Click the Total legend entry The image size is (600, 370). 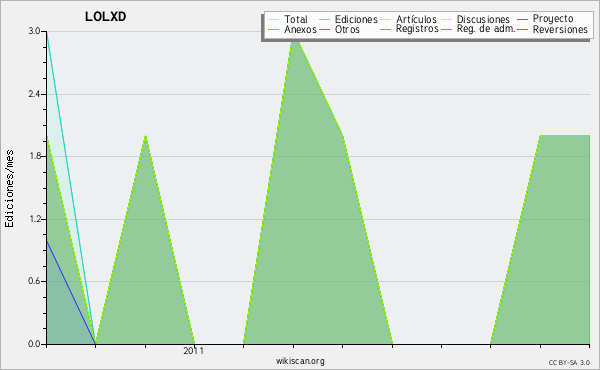click(288, 19)
